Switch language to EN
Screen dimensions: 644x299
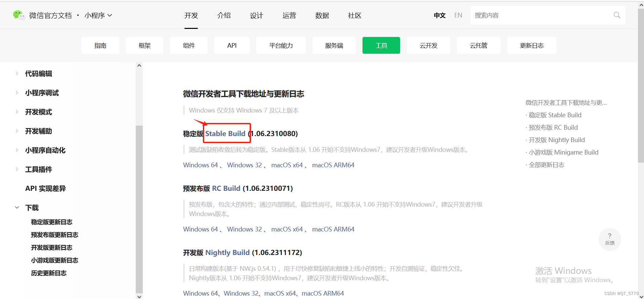[x=458, y=15]
